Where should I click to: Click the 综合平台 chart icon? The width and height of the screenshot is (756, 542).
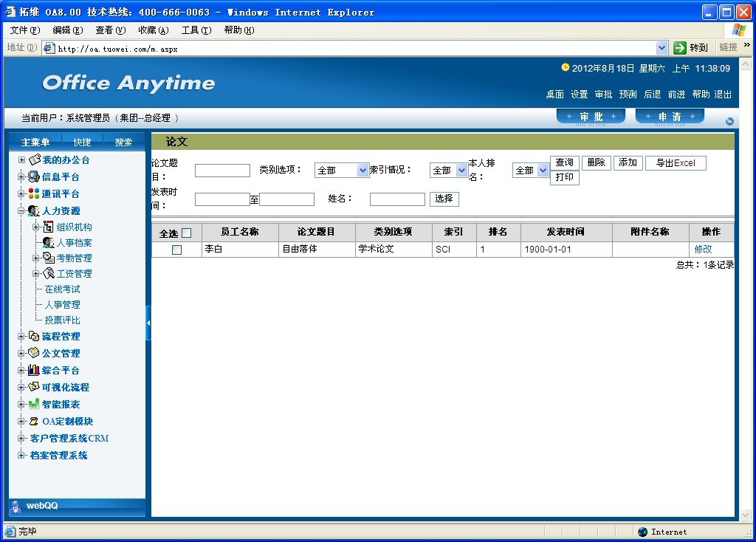point(34,370)
